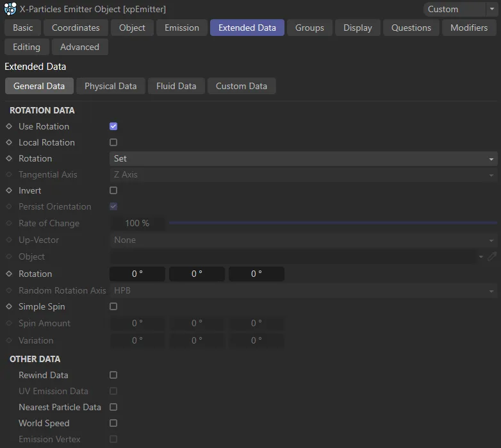Open the Modifiers tab

(469, 28)
